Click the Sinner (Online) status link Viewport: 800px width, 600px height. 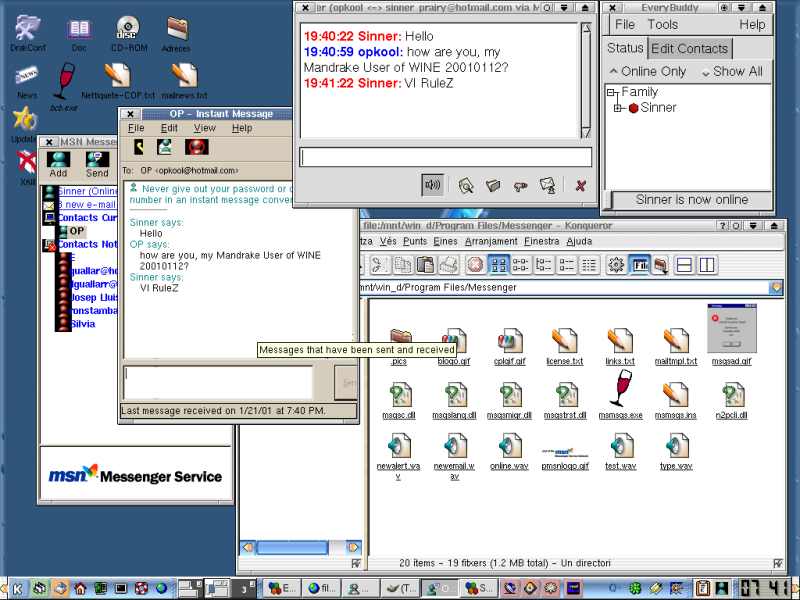[x=87, y=191]
